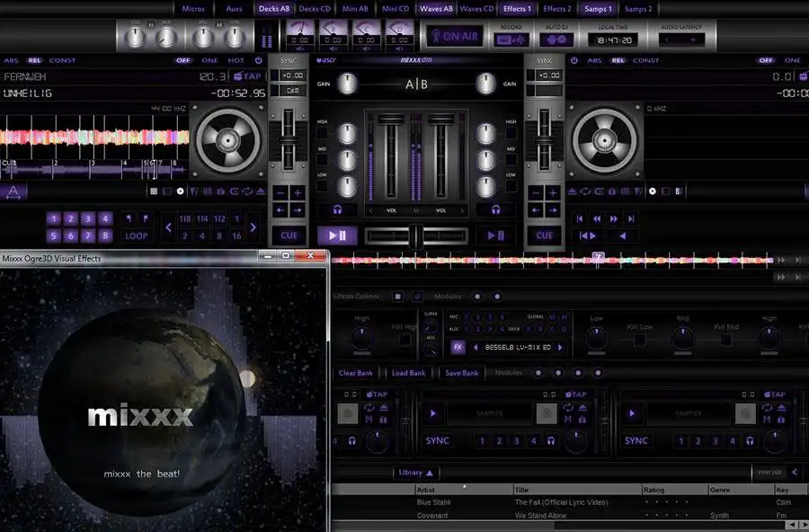Click the Clear Bank button
Image resolution: width=809 pixels, height=532 pixels.
click(355, 373)
